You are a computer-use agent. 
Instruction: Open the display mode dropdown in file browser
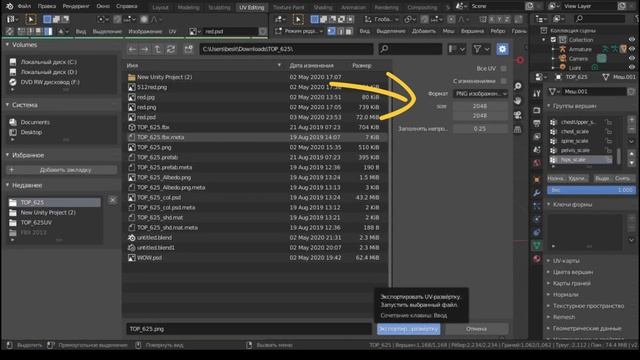coord(457,49)
